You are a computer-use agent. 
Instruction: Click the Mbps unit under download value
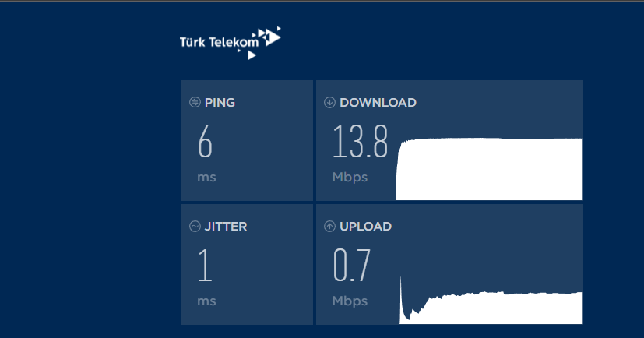(x=350, y=178)
